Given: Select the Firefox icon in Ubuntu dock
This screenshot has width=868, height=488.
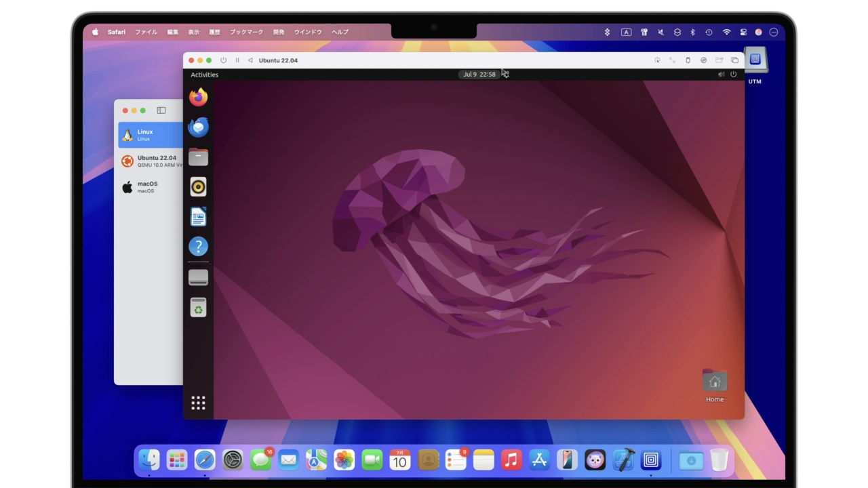Looking at the screenshot, I should click(x=198, y=97).
